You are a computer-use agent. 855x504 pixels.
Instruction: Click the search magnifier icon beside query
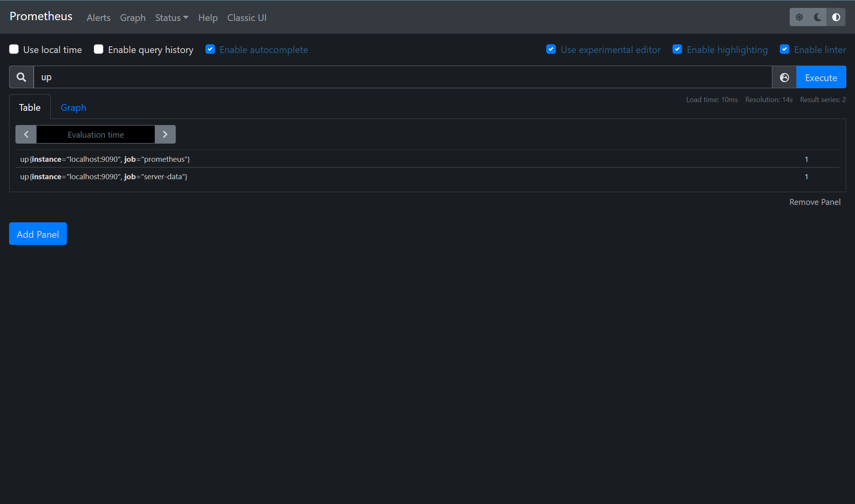(x=21, y=77)
